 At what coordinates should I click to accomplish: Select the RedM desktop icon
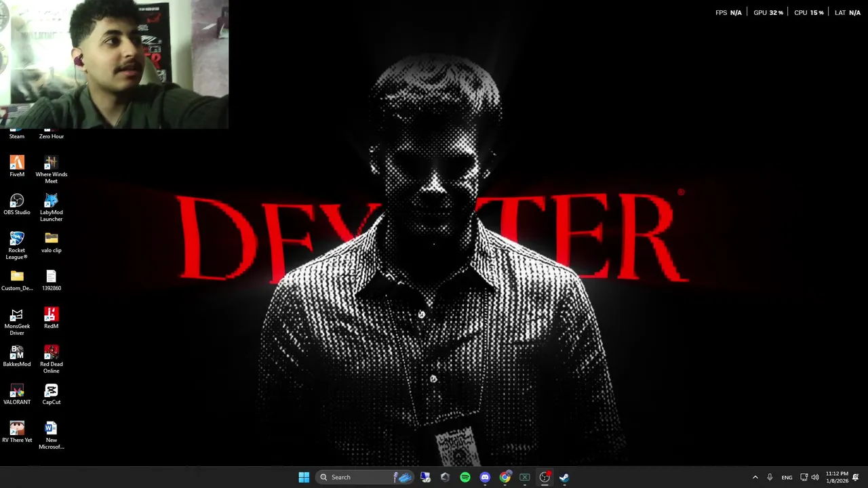[52, 319]
